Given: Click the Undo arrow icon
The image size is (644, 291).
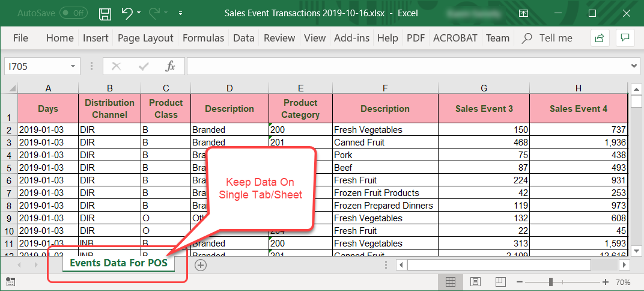Looking at the screenshot, I should (x=127, y=13).
